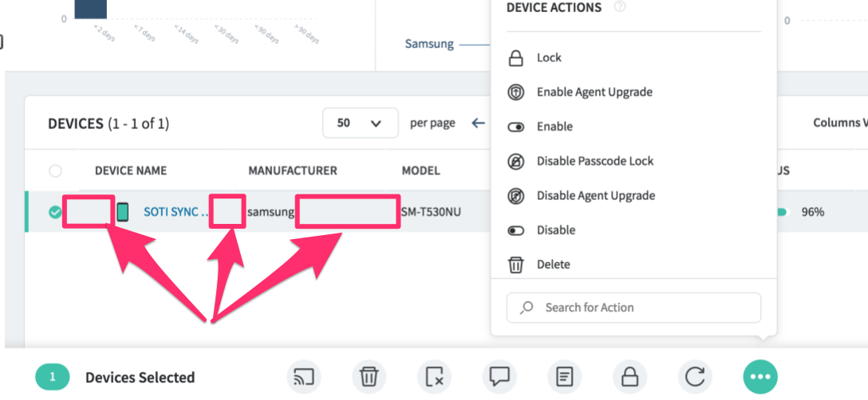Click the padlock icon in bottom toolbar

point(629,376)
